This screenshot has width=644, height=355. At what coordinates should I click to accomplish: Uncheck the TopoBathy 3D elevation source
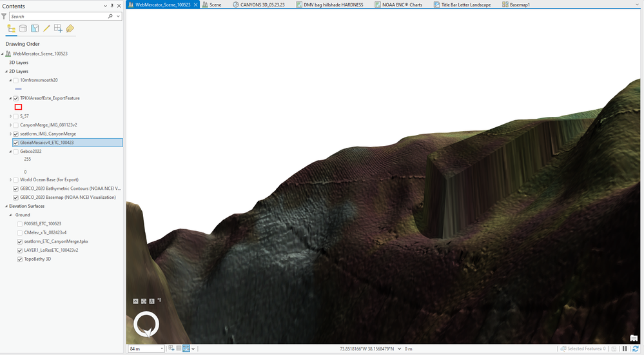[x=20, y=259]
